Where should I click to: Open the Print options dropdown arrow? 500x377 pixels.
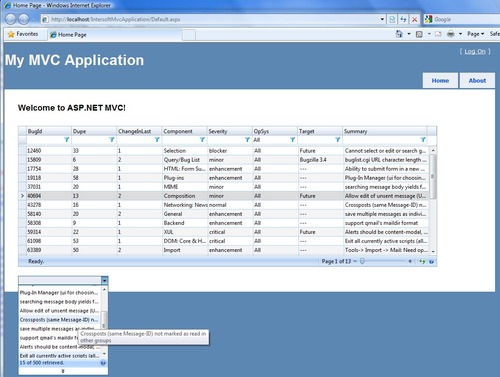click(460, 34)
